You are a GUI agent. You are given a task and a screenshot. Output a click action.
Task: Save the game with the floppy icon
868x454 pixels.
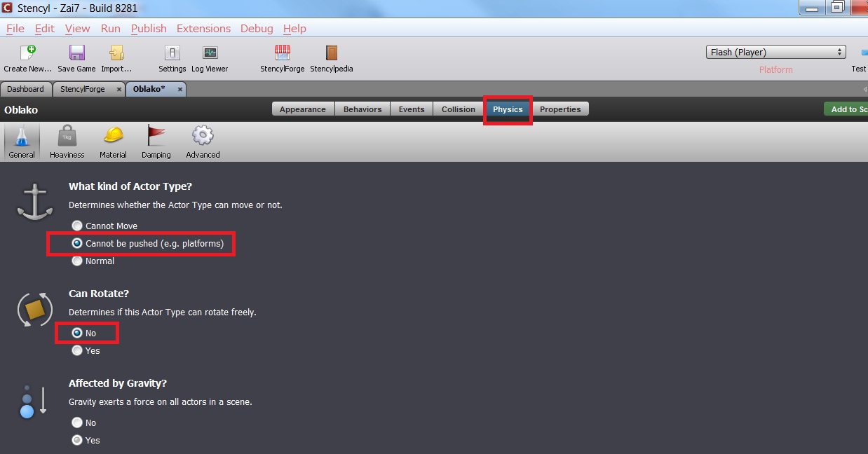click(x=76, y=53)
